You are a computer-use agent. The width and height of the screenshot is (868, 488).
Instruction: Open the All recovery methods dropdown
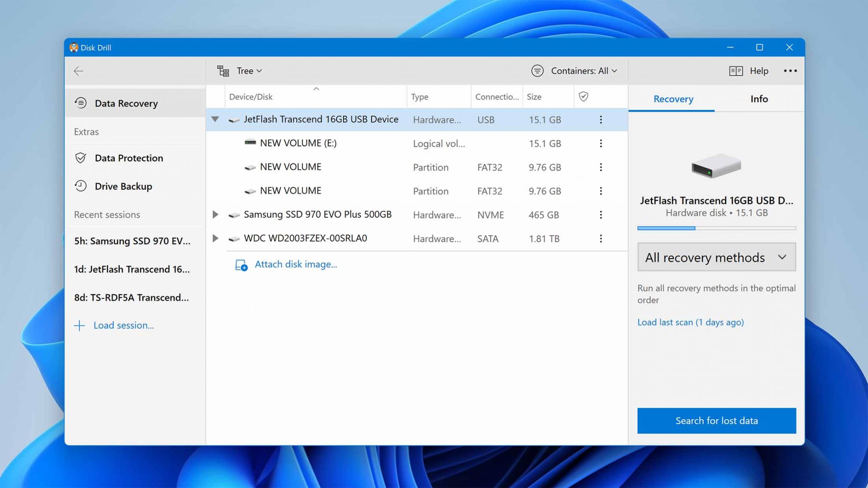(x=717, y=257)
